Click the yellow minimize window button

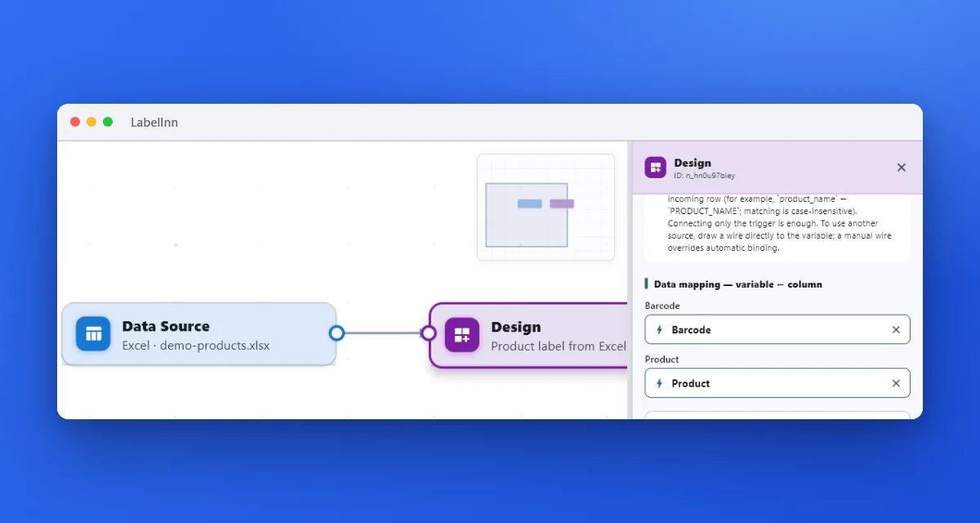91,122
